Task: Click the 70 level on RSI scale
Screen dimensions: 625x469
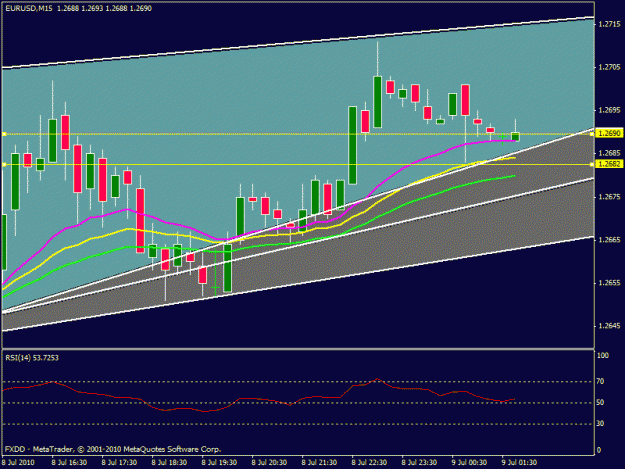Action: pos(600,382)
